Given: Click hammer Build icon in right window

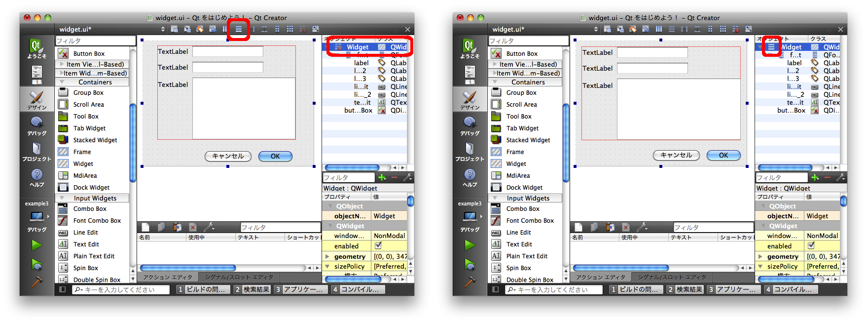Looking at the screenshot, I should pos(470,282).
